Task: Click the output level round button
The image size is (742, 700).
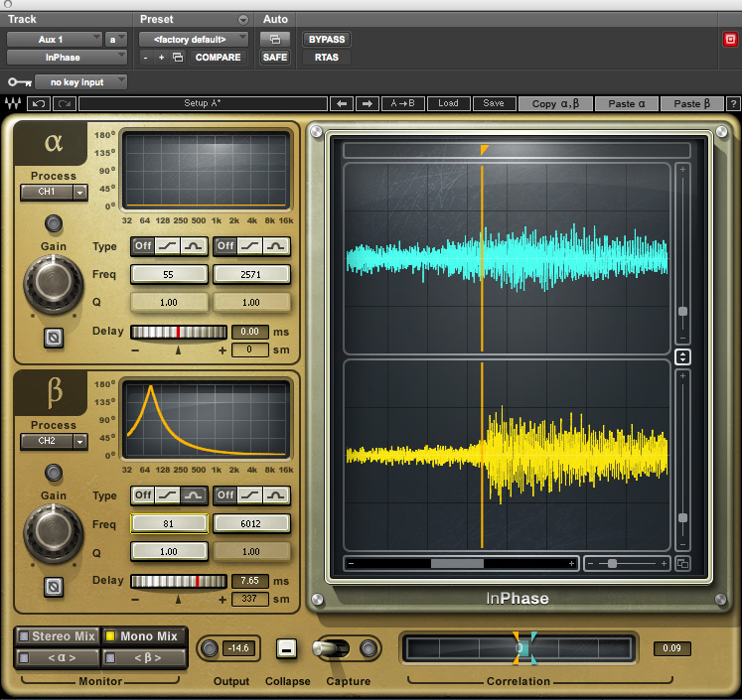Action: pyautogui.click(x=210, y=648)
